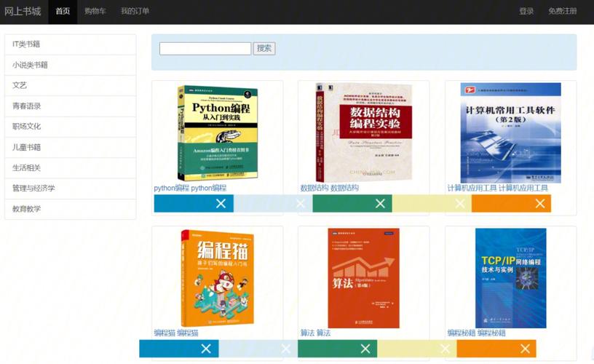Open the orange 编程猫 book cover
Screen dimensions: 594x364
pos(218,278)
